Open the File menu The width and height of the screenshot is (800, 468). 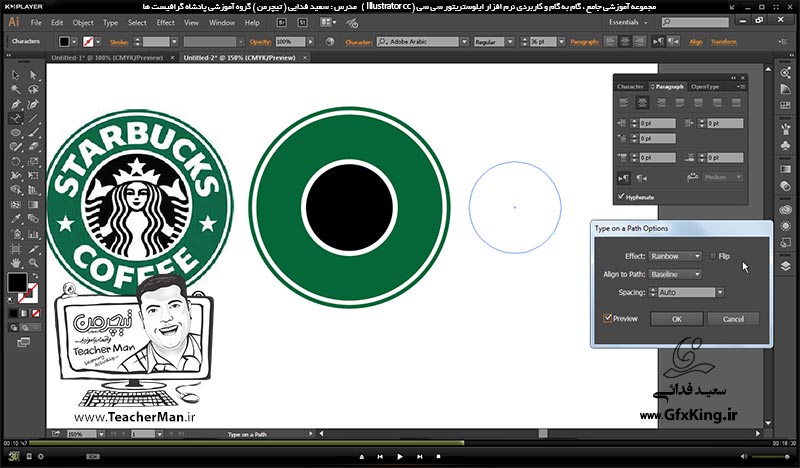pos(36,22)
